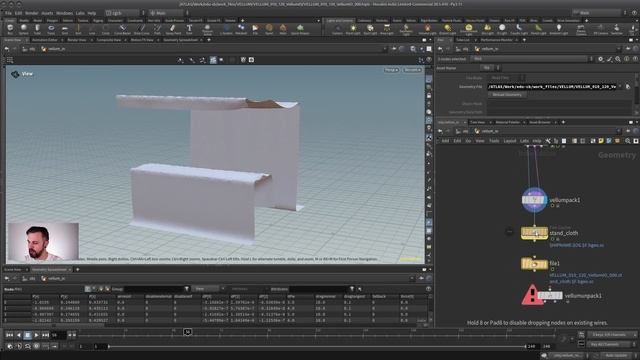Select the Torus shelf tool
640x360 pixels.
coord(51,29)
